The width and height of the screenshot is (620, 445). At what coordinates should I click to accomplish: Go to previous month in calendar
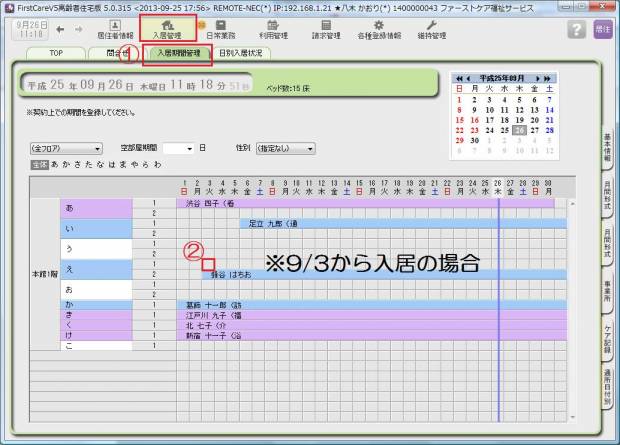tap(466, 77)
